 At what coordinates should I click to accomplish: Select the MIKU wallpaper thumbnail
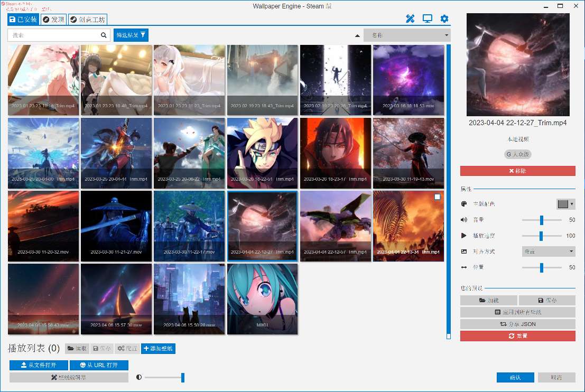tap(262, 299)
